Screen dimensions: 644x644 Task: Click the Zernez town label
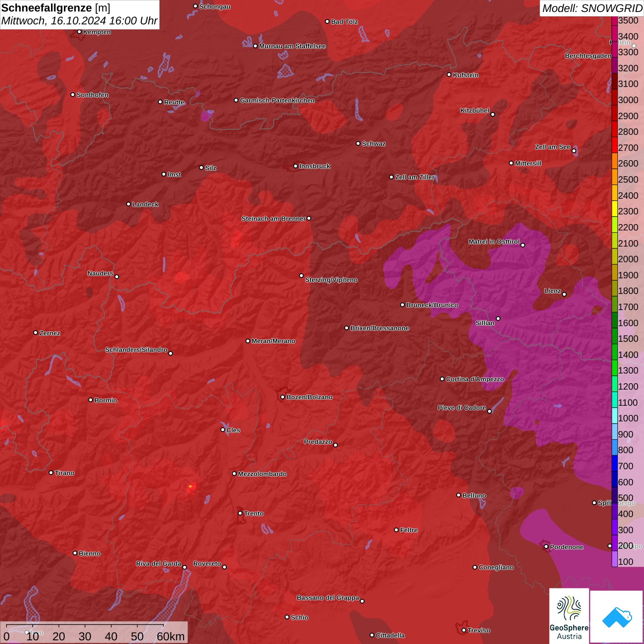click(50, 333)
